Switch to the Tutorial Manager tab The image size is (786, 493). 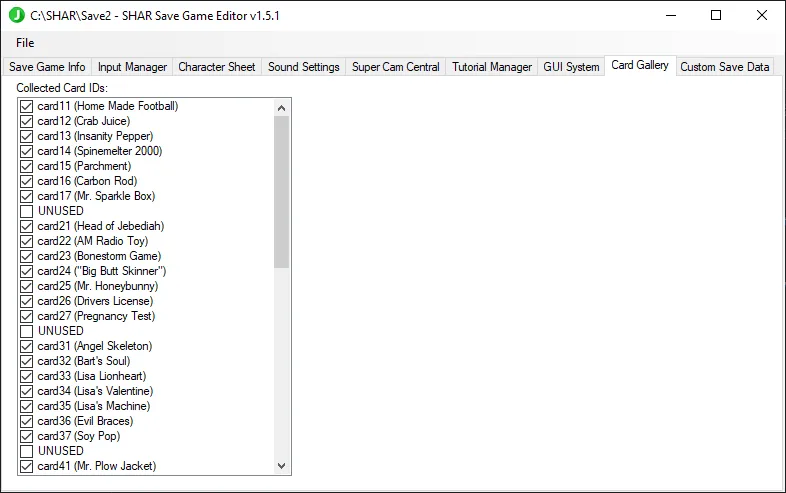(492, 67)
